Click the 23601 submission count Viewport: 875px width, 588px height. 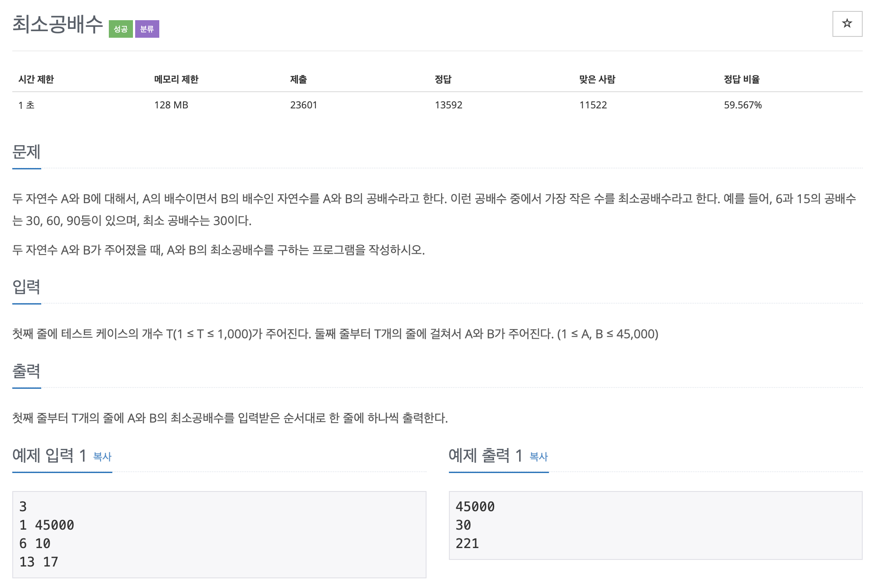303,105
